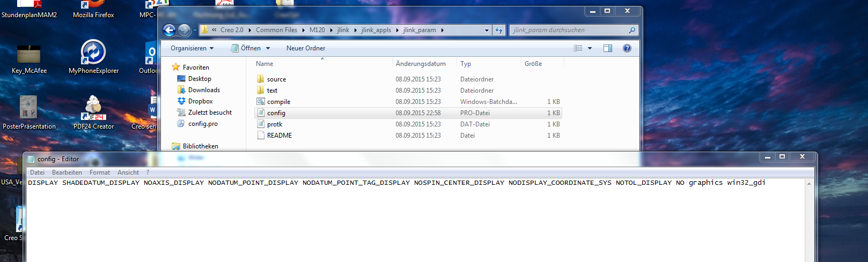Open config.pro shortcut in Favoriten
Viewport: 868px width, 262px height.
(203, 124)
